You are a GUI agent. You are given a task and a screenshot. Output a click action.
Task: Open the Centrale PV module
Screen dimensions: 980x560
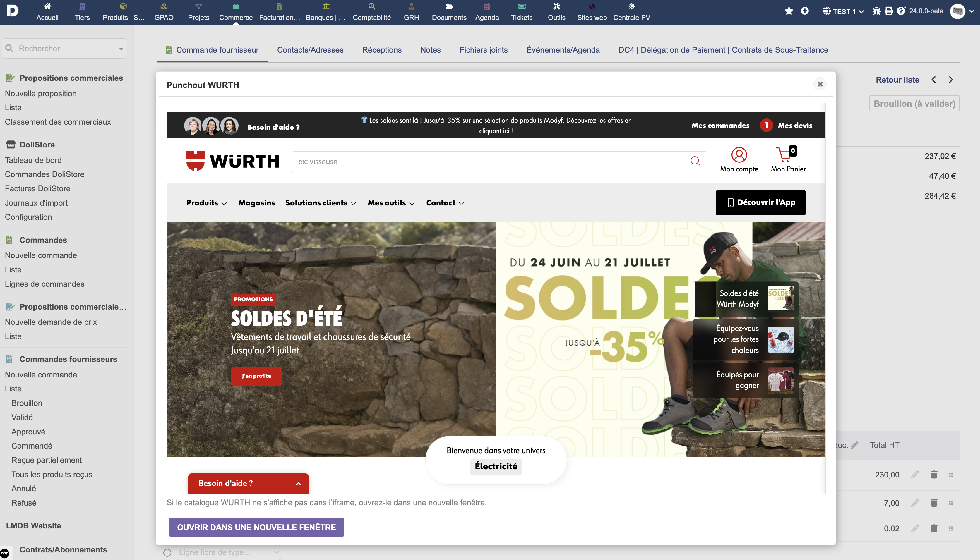(631, 12)
